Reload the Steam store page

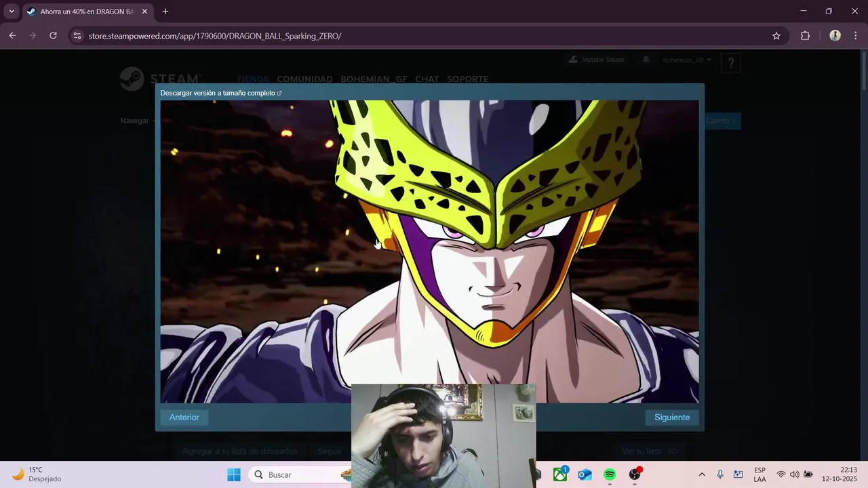coord(53,36)
